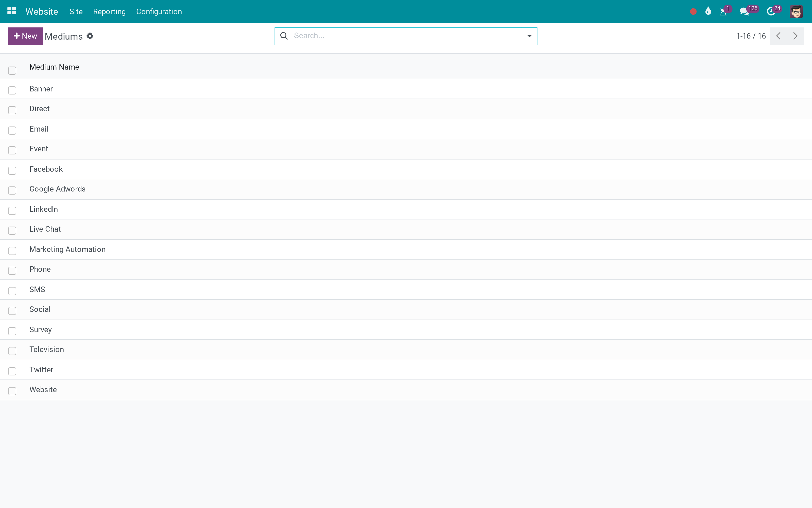This screenshot has height=508, width=812.
Task: Open the Configuration menu
Action: (159, 11)
